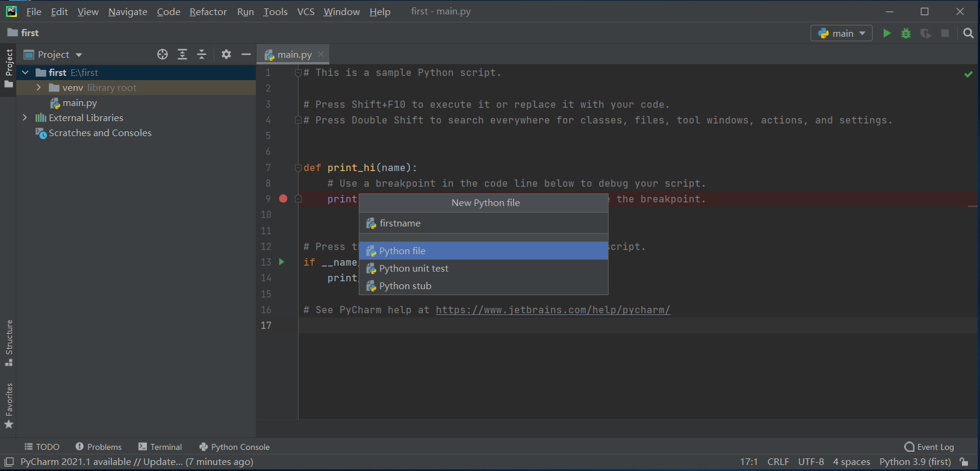Click the PyCharm 2021.1 update notification

point(137,462)
